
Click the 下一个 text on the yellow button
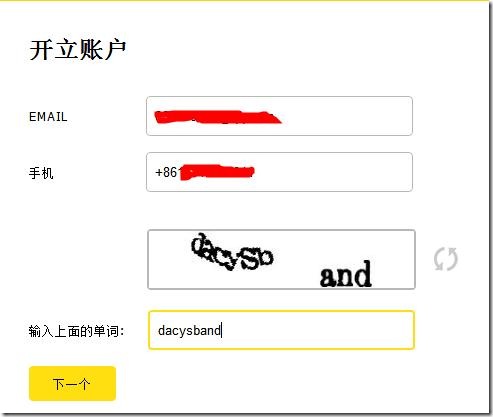click(x=71, y=384)
